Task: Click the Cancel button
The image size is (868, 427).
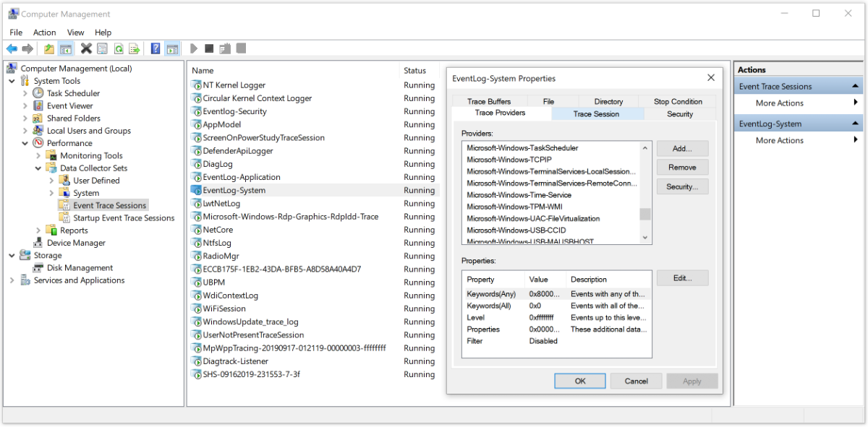Action: pyautogui.click(x=637, y=381)
